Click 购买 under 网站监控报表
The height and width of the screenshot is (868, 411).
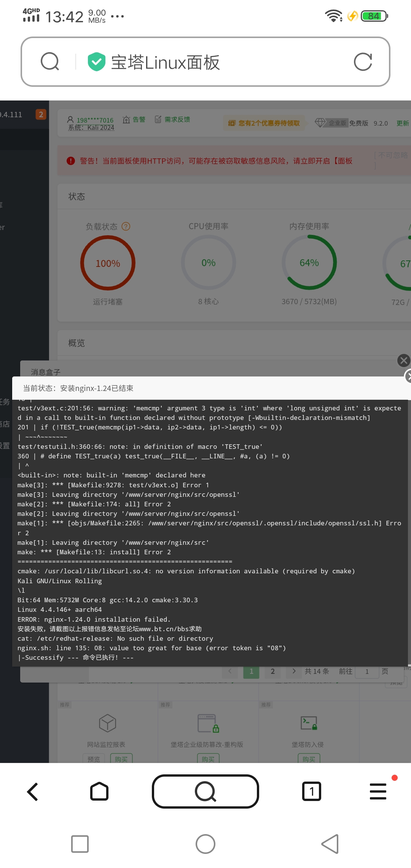(121, 759)
